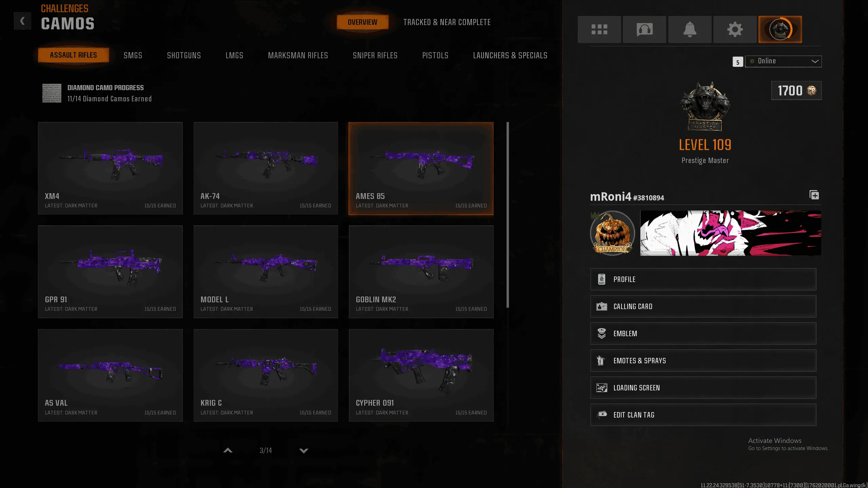Expand the Online status dropdown
This screenshot has width=868, height=488.
[x=783, y=61]
